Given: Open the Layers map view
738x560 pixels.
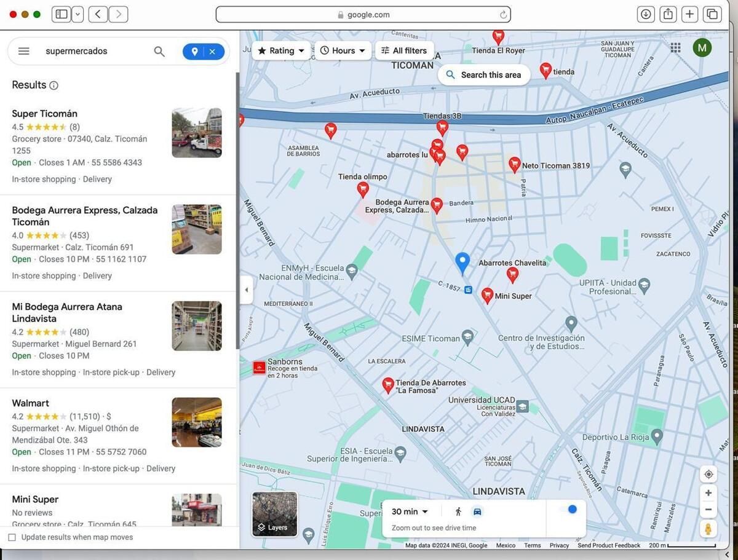Looking at the screenshot, I should [275, 514].
